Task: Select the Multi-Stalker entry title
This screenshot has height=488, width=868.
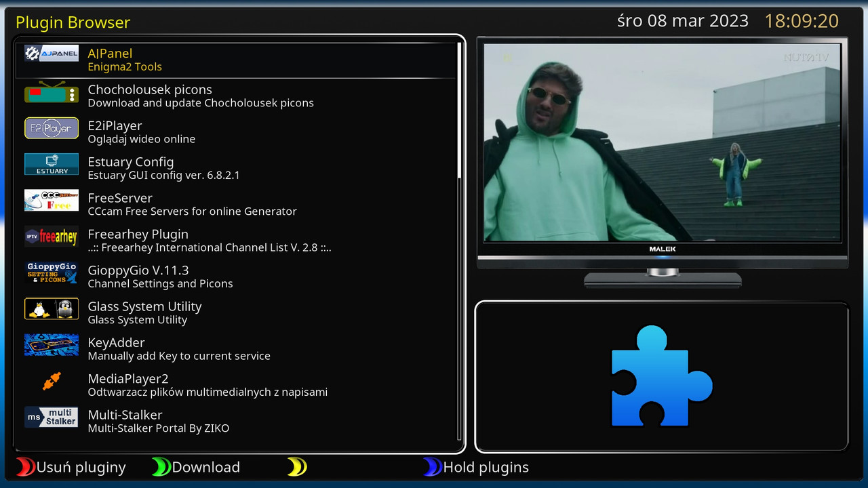Action: point(125,415)
